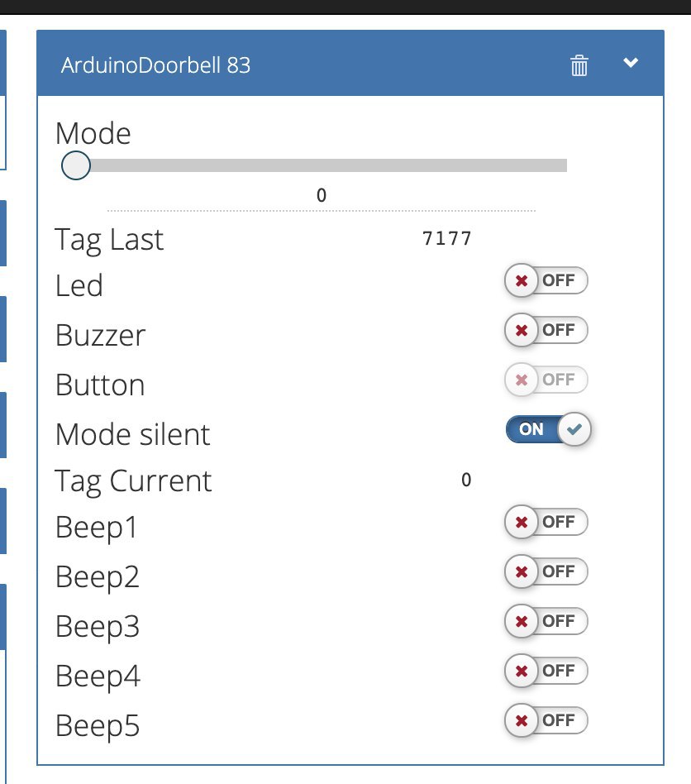691x784 pixels.
Task: Enable the Beep1 toggle
Action: click(546, 522)
